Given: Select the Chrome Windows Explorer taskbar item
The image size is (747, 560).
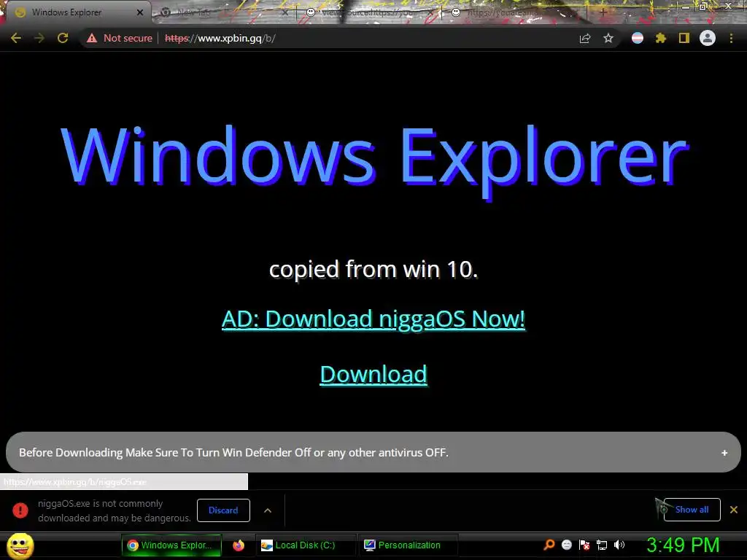Looking at the screenshot, I should click(171, 545).
